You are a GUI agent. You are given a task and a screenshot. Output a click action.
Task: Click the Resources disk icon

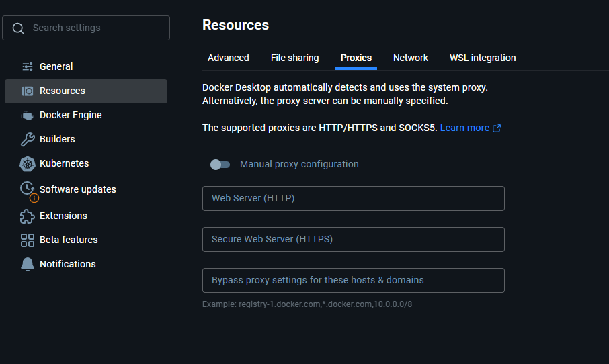[x=27, y=91]
